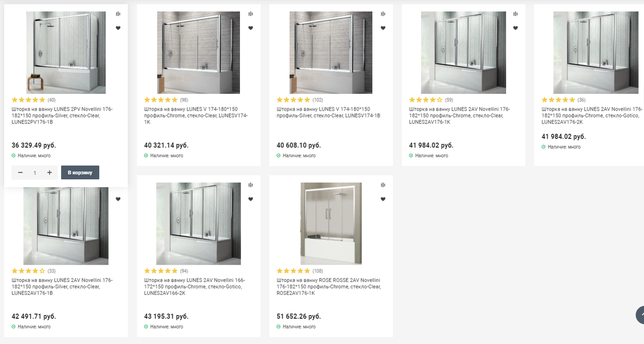644x344 pixels.
Task: Add LUNES 2PV curtain to compare list
Action: tap(118, 14)
